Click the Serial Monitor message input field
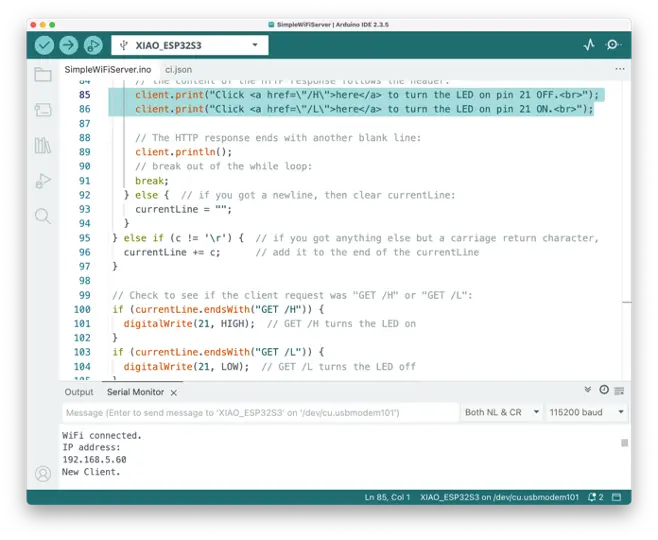Screen dimensions: 658x540 pyautogui.click(x=258, y=412)
